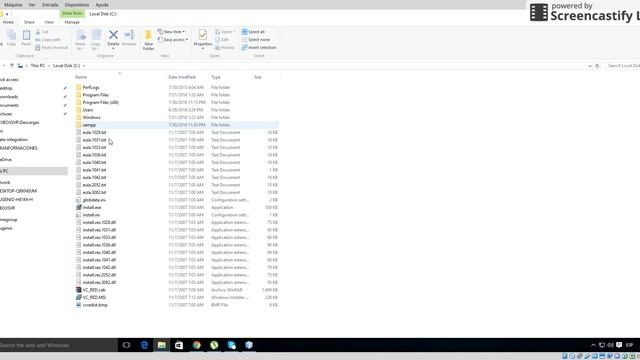Open the Store from the taskbar
The height and width of the screenshot is (360, 640).
click(179, 345)
